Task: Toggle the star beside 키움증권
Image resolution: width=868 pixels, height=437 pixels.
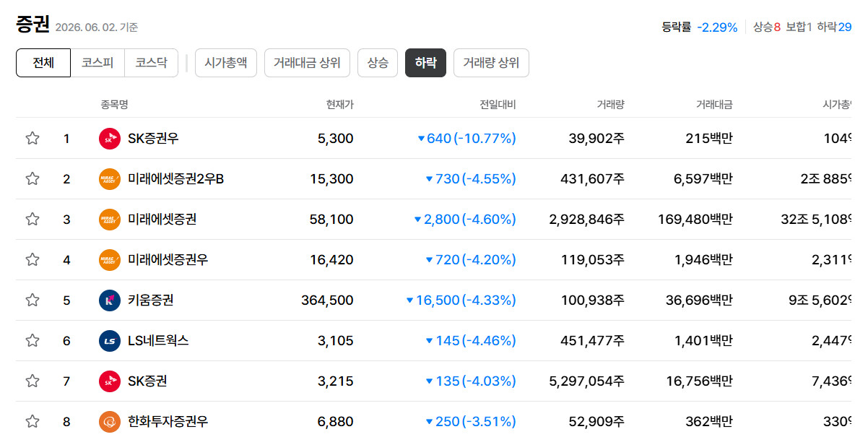Action: click(x=32, y=300)
